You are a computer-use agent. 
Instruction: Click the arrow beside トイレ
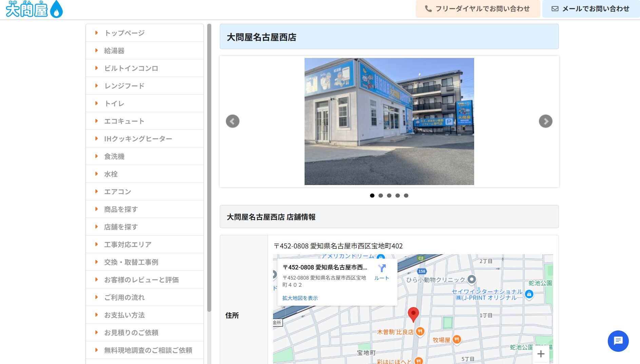(x=96, y=103)
